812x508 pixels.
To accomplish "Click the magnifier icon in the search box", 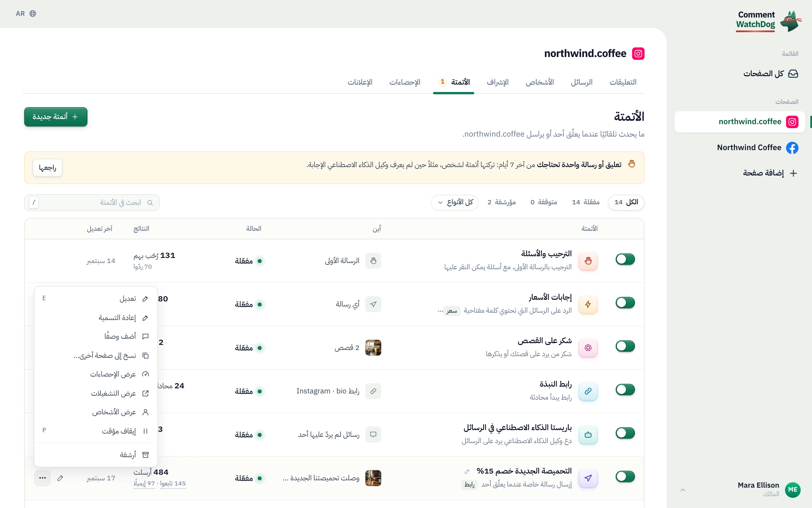I will click(150, 203).
